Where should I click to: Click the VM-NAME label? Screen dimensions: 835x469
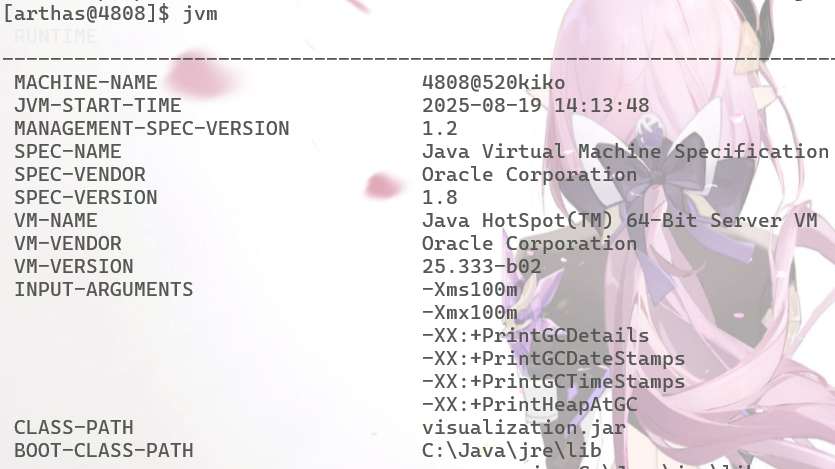pyautogui.click(x=56, y=220)
